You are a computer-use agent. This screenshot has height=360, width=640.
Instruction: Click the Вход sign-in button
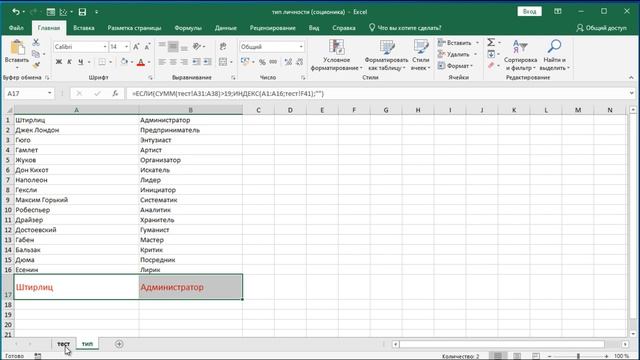pos(529,11)
